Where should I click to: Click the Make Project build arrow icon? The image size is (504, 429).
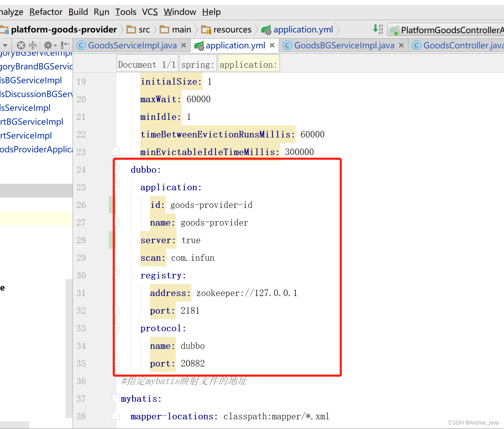tap(379, 29)
